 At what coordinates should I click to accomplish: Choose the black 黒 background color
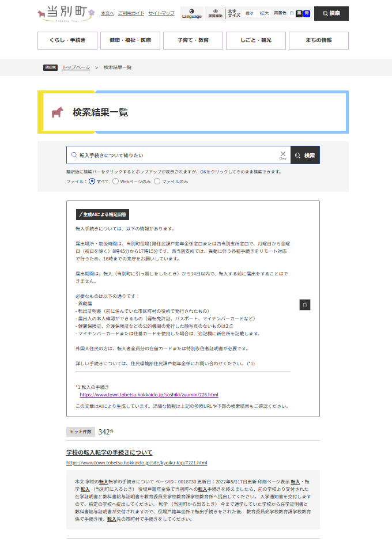tap(299, 13)
